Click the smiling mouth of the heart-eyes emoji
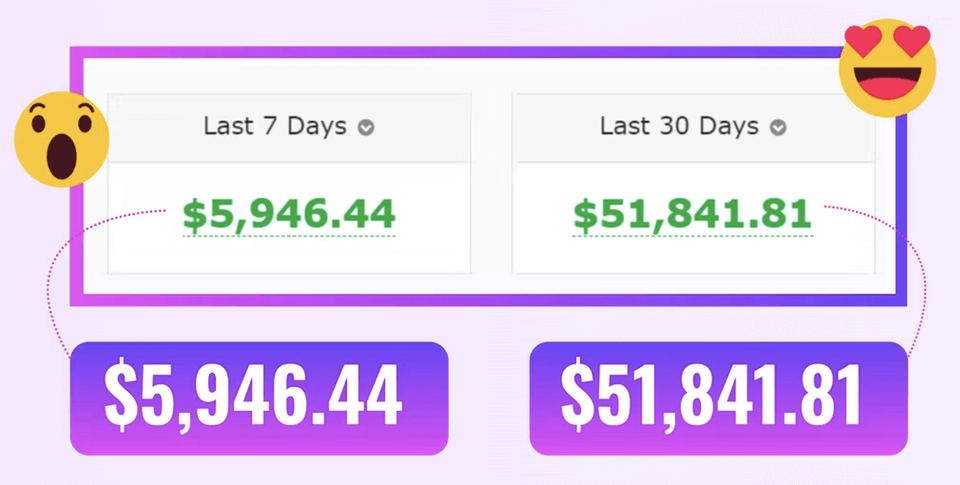The height and width of the screenshot is (485, 960). 887,84
